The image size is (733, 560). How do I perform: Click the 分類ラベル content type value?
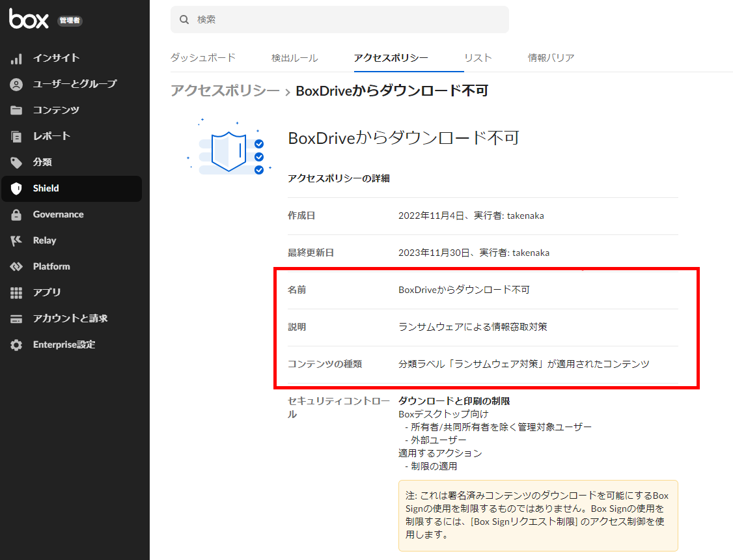pyautogui.click(x=523, y=364)
